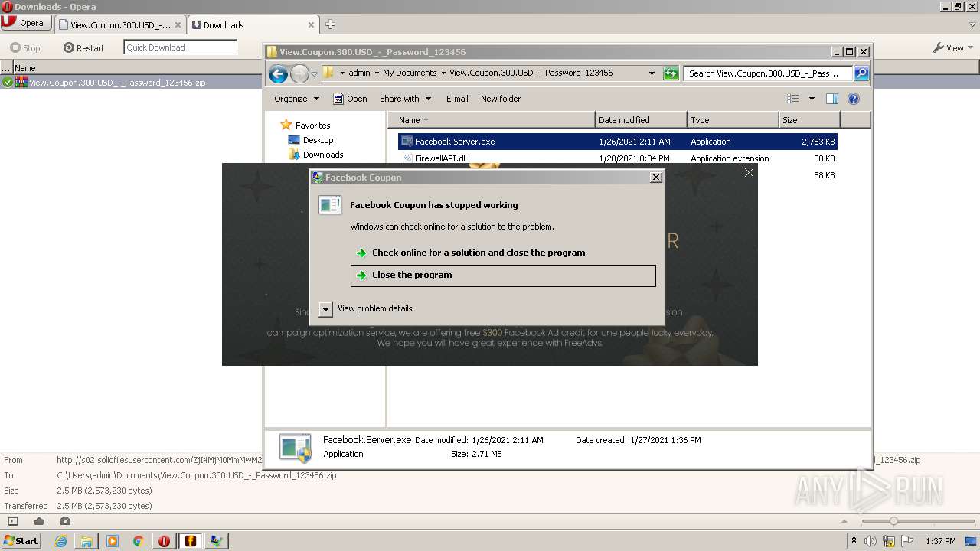Image resolution: width=980 pixels, height=551 pixels.
Task: Expand the address bar history dropdown
Action: coord(652,73)
